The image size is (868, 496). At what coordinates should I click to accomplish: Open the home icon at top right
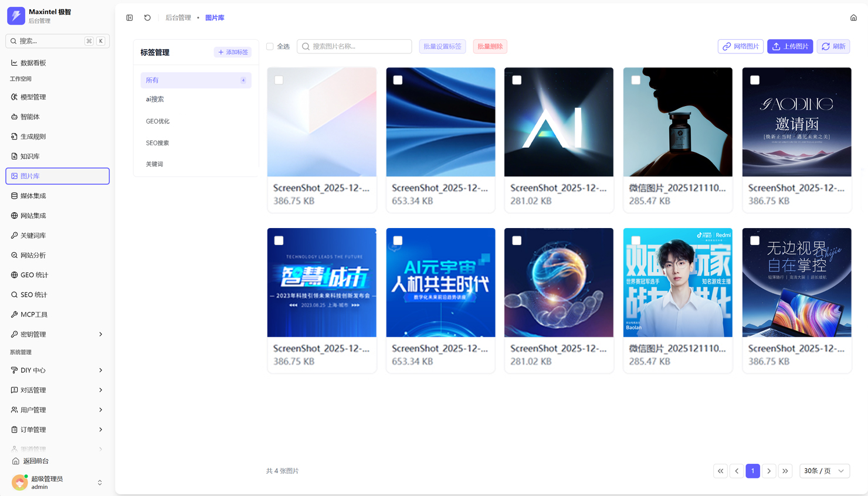click(x=853, y=18)
